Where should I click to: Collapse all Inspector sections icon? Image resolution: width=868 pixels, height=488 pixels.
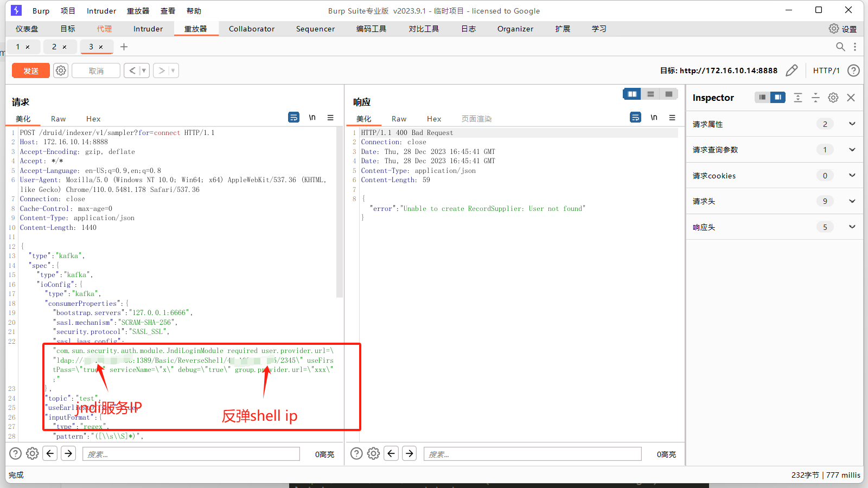pyautogui.click(x=815, y=97)
